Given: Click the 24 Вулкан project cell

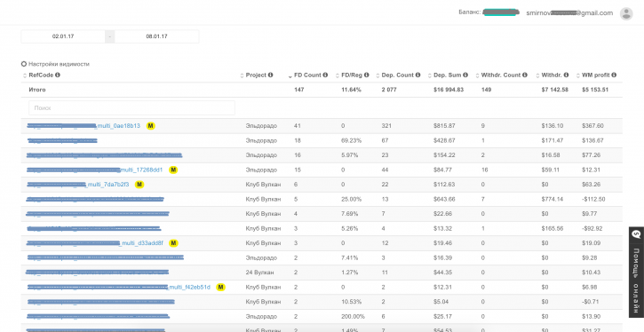Looking at the screenshot, I should pyautogui.click(x=259, y=273).
